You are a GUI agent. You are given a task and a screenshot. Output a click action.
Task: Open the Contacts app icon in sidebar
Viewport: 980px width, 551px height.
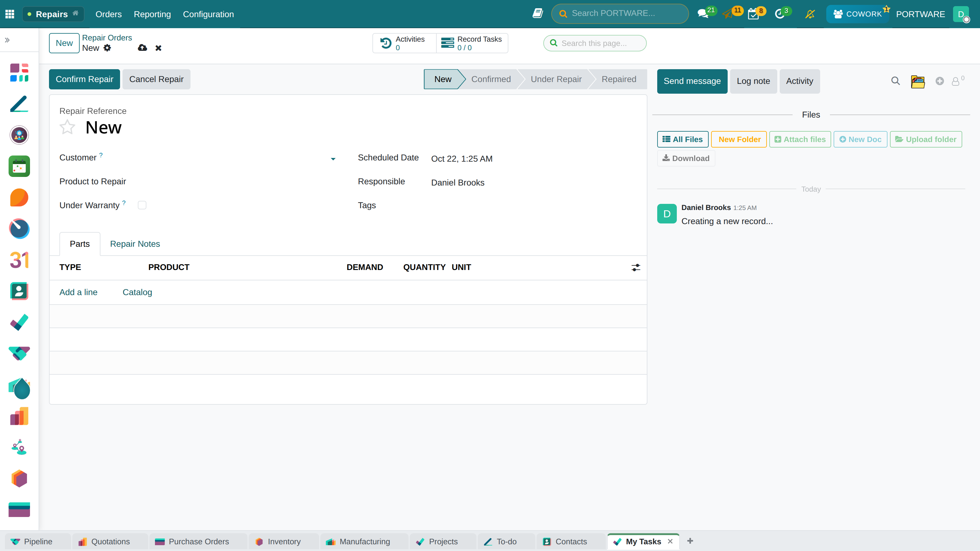[19, 291]
